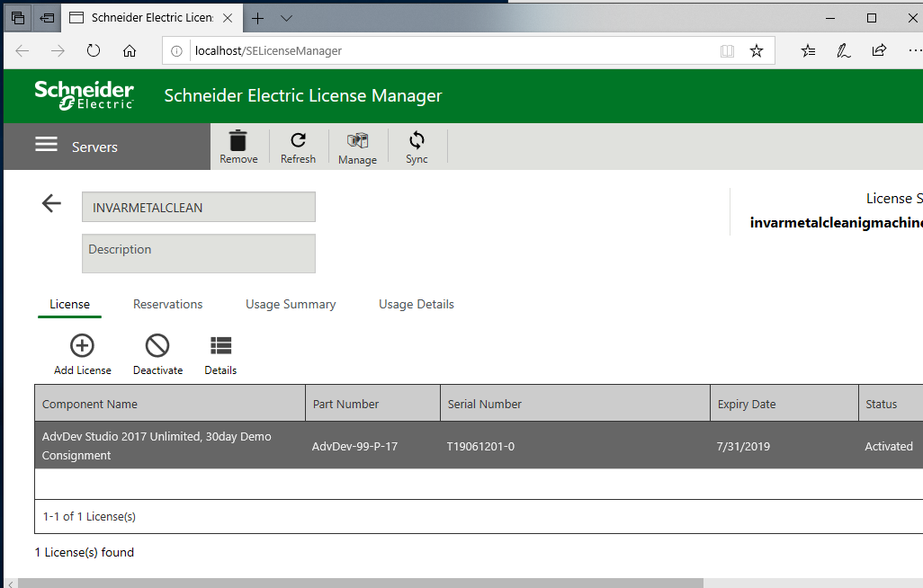Click browser forward navigation arrow
Image resolution: width=923 pixels, height=588 pixels.
[58, 50]
